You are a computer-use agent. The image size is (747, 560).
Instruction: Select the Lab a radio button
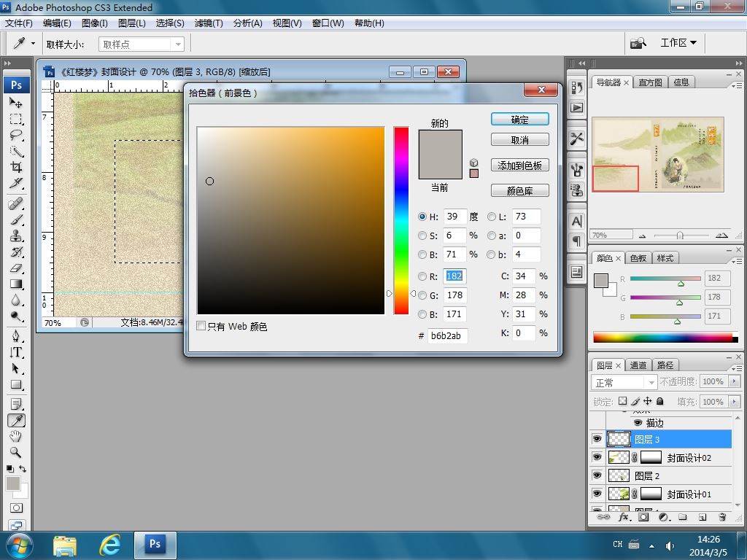(492, 236)
